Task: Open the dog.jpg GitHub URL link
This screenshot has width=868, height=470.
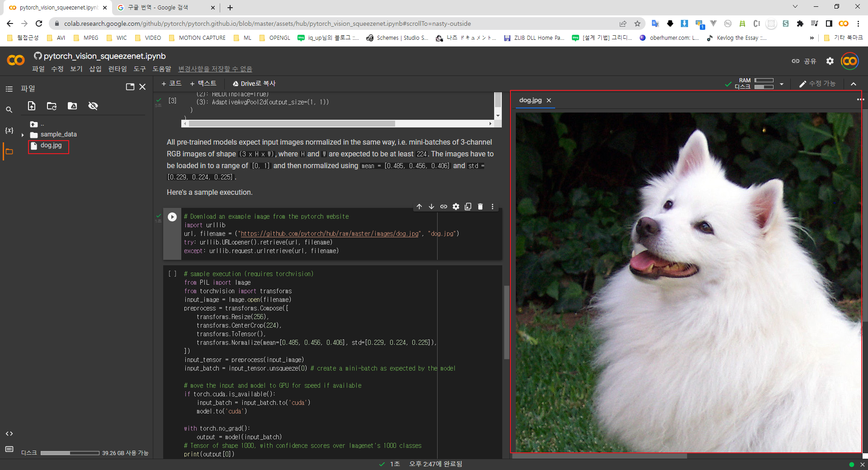Action: (x=330, y=234)
